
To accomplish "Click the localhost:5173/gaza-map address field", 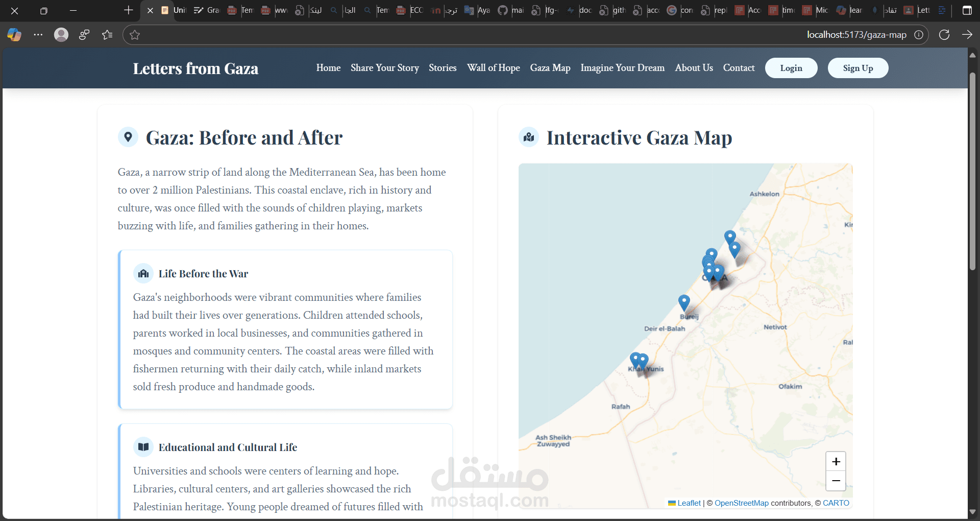I will pyautogui.click(x=526, y=35).
